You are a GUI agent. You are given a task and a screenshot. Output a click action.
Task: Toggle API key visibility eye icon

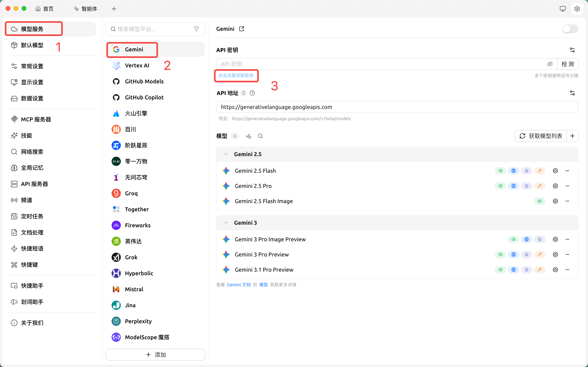pyautogui.click(x=550, y=64)
